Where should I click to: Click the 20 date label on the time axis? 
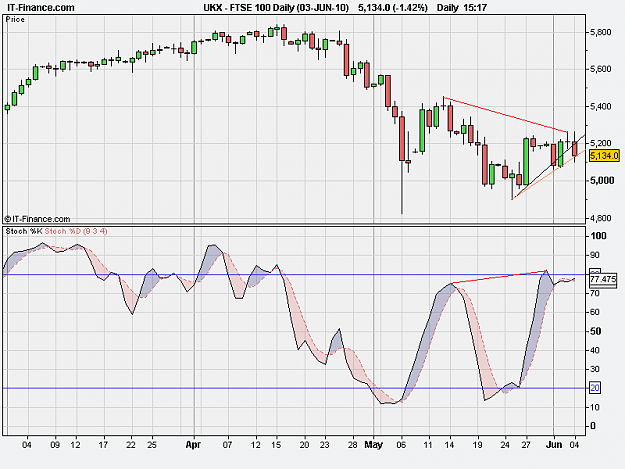(304, 445)
